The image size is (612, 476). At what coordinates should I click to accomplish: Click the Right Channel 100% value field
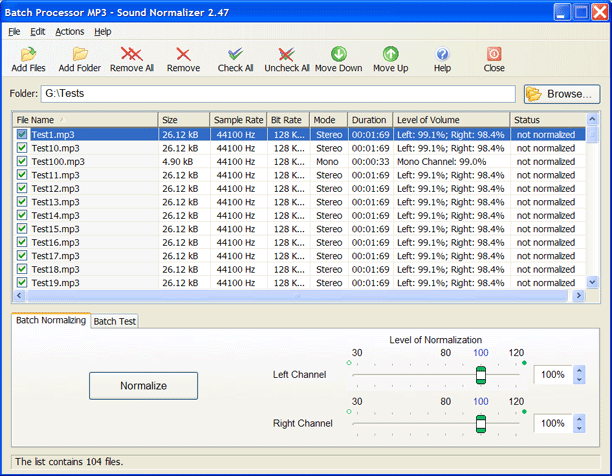[553, 424]
